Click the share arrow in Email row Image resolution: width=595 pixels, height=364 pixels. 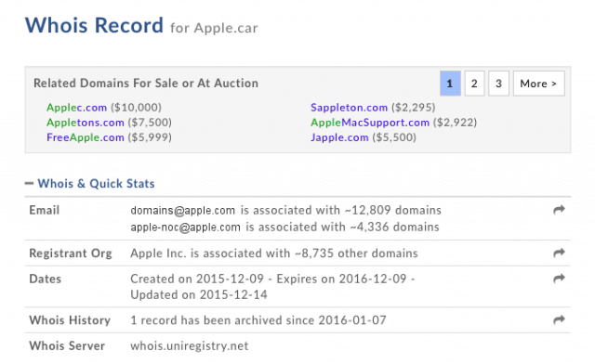tap(559, 210)
